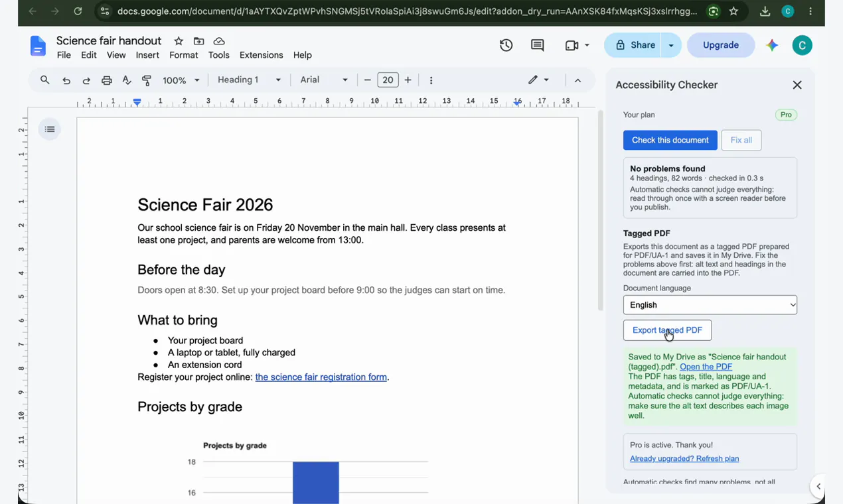Check the cloud document status icon

click(x=219, y=41)
